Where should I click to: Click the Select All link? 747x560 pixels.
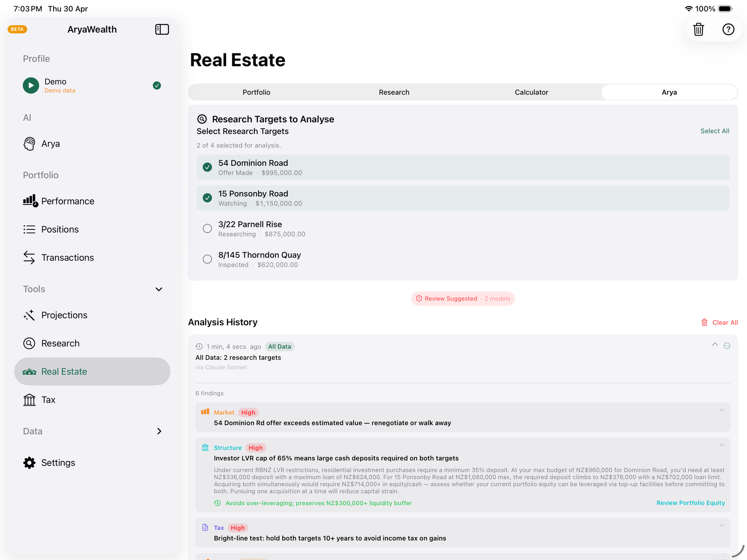point(715,131)
